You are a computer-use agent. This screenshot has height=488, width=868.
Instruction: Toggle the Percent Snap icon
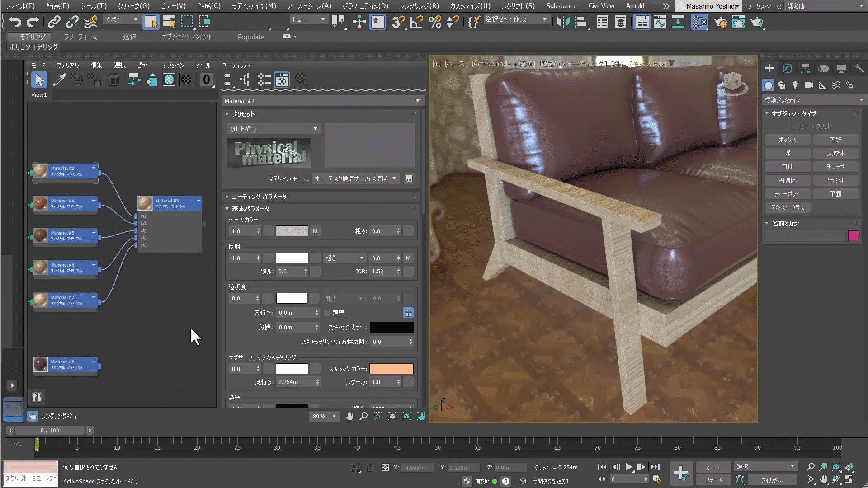[435, 22]
